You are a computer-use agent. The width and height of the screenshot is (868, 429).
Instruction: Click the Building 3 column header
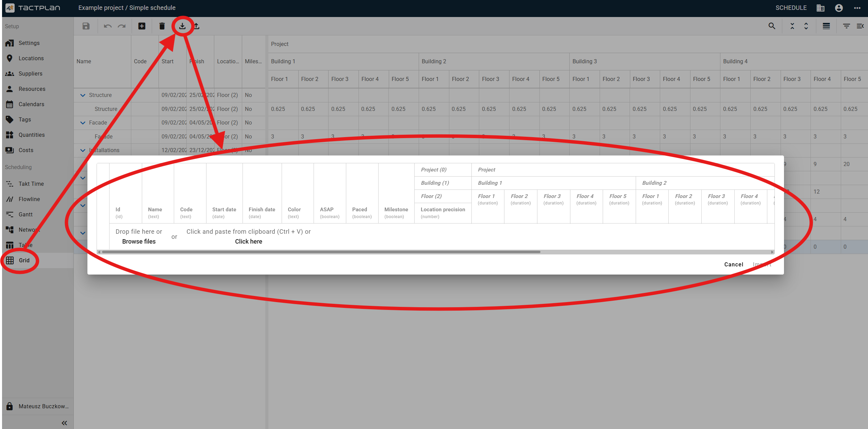coord(645,61)
